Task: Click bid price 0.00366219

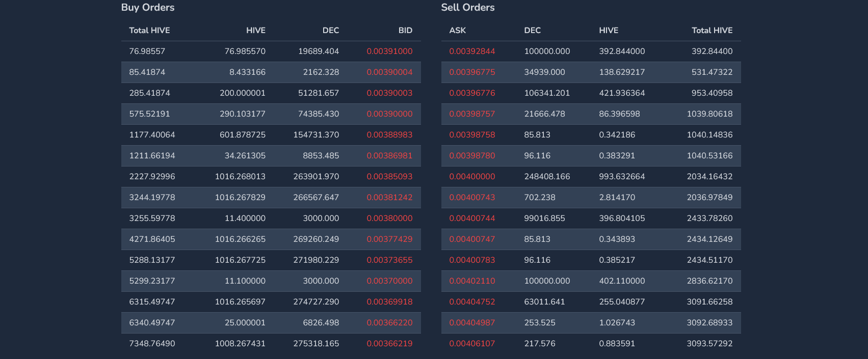Action: tap(389, 344)
